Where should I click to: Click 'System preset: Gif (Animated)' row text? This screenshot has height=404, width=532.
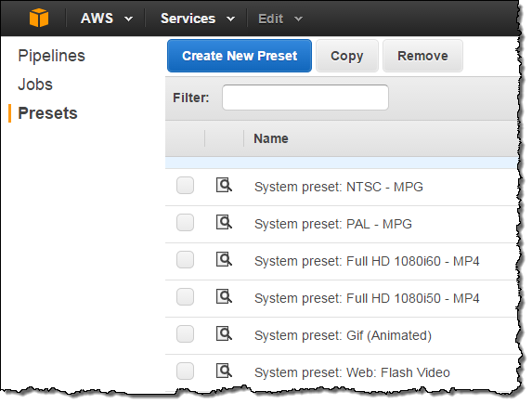343,335
